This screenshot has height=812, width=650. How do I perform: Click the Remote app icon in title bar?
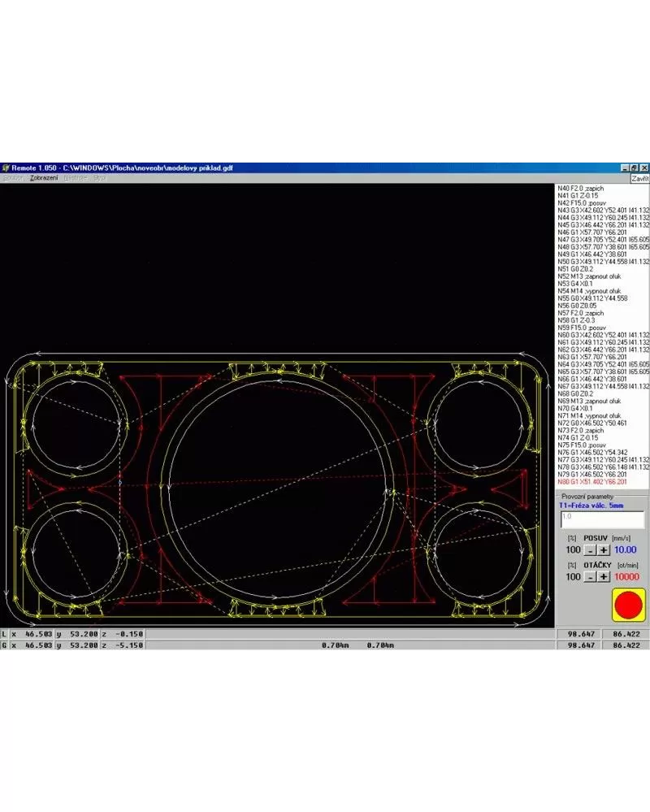(6, 168)
